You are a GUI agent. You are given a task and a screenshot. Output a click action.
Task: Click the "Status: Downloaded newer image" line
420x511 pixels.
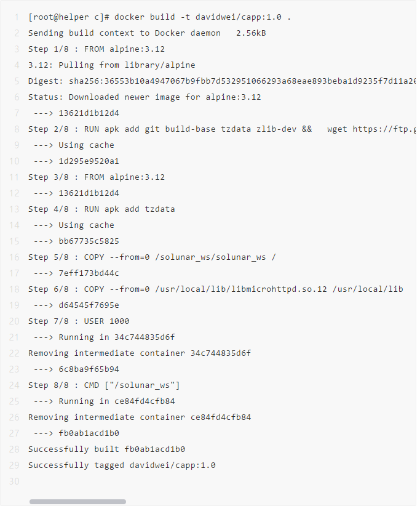(x=145, y=97)
